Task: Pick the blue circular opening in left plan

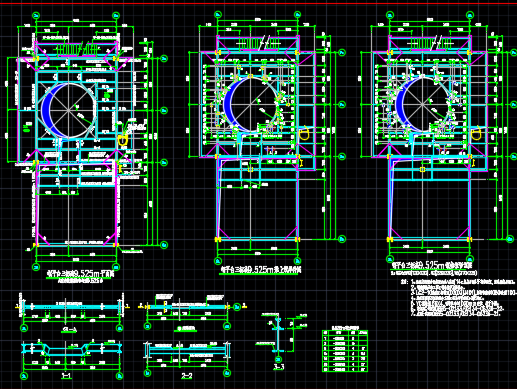Action: [x=69, y=110]
